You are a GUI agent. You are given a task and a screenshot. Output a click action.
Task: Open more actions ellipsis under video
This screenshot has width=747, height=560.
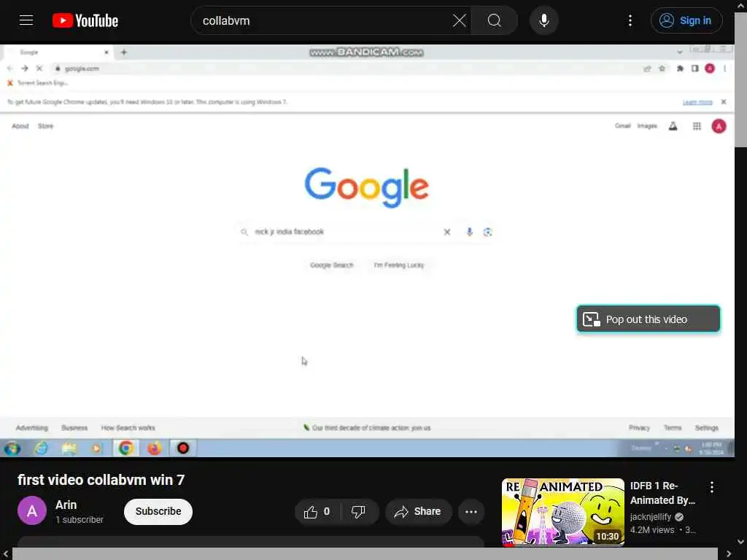(x=471, y=512)
